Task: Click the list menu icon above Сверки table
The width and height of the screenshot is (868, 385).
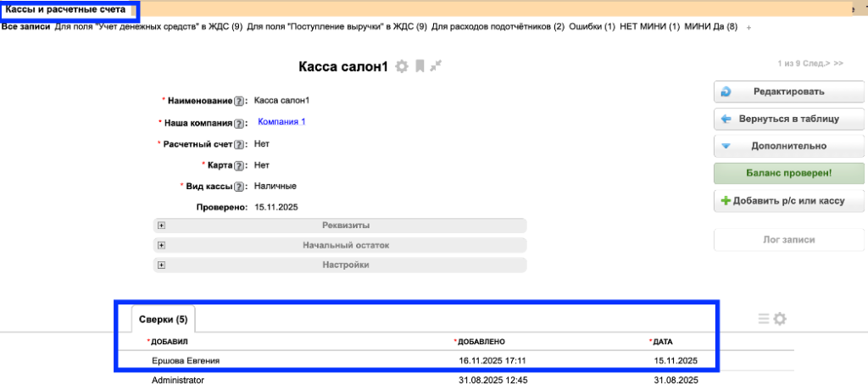Action: 764,319
